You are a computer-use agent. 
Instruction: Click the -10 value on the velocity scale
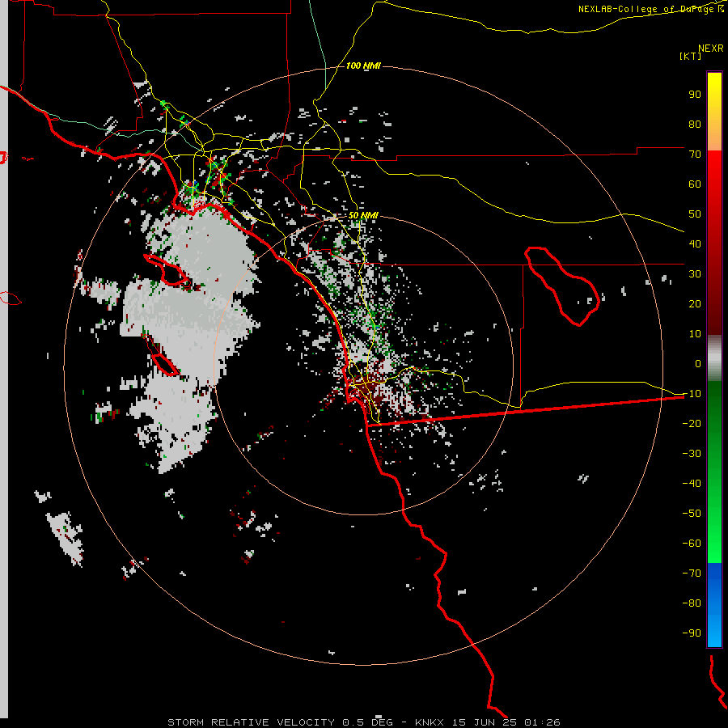pos(692,394)
